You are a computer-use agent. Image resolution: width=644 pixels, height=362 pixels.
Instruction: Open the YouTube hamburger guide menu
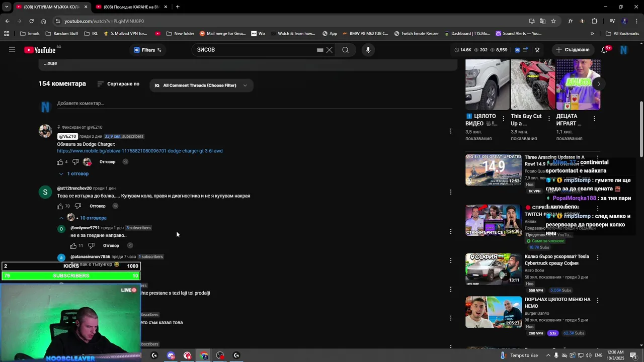pos(12,50)
